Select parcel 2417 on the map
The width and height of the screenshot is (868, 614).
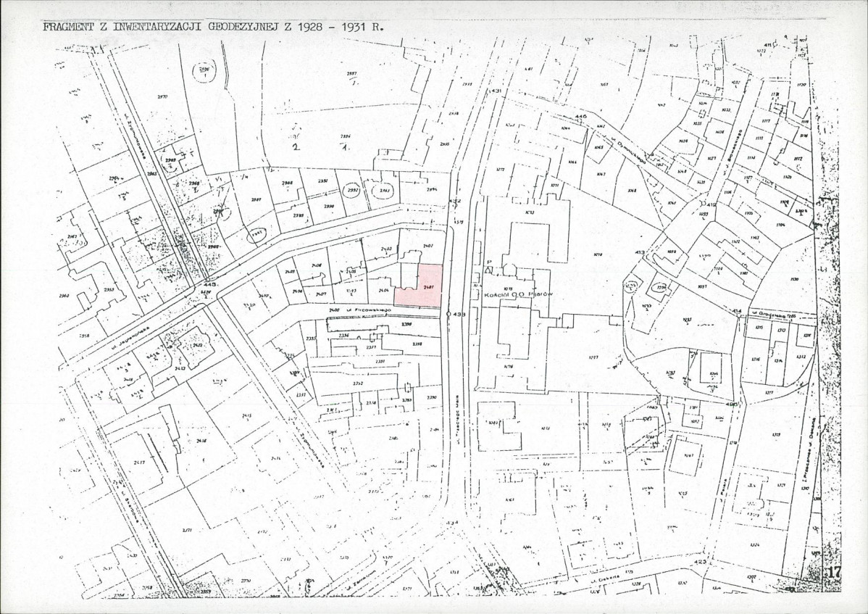point(139,462)
